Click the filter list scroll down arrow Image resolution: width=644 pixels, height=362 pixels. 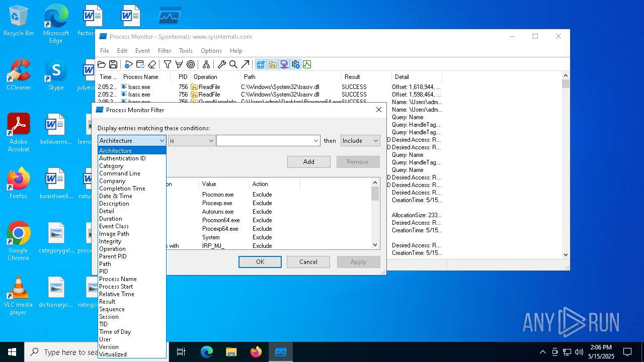[375, 245]
